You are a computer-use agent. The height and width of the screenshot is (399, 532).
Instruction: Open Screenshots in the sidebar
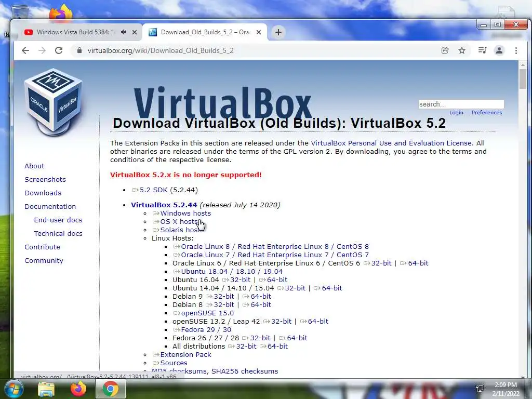(45, 179)
